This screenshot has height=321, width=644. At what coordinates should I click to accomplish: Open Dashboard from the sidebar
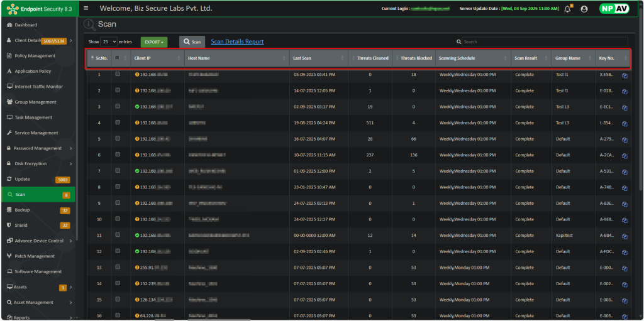coord(26,25)
